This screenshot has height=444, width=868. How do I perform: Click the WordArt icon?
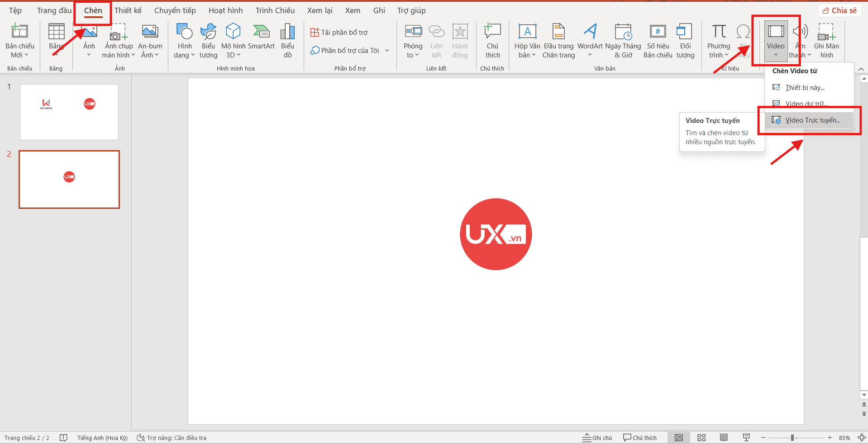[590, 33]
